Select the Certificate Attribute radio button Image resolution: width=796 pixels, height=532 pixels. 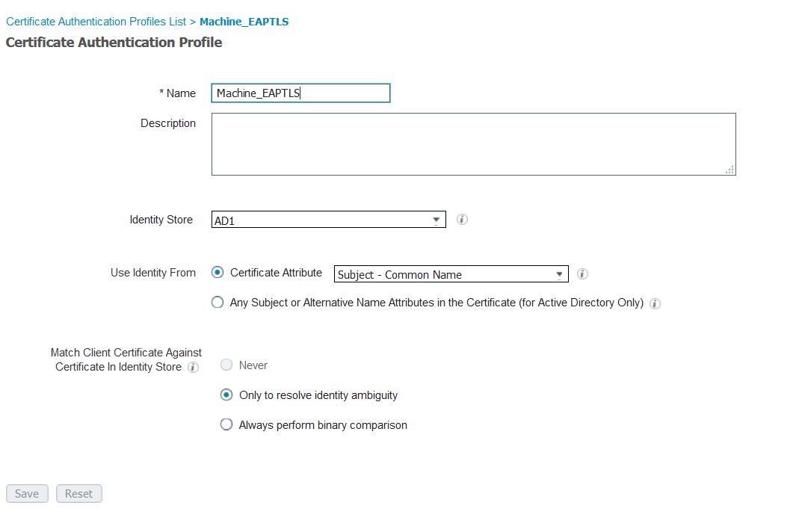tap(217, 273)
